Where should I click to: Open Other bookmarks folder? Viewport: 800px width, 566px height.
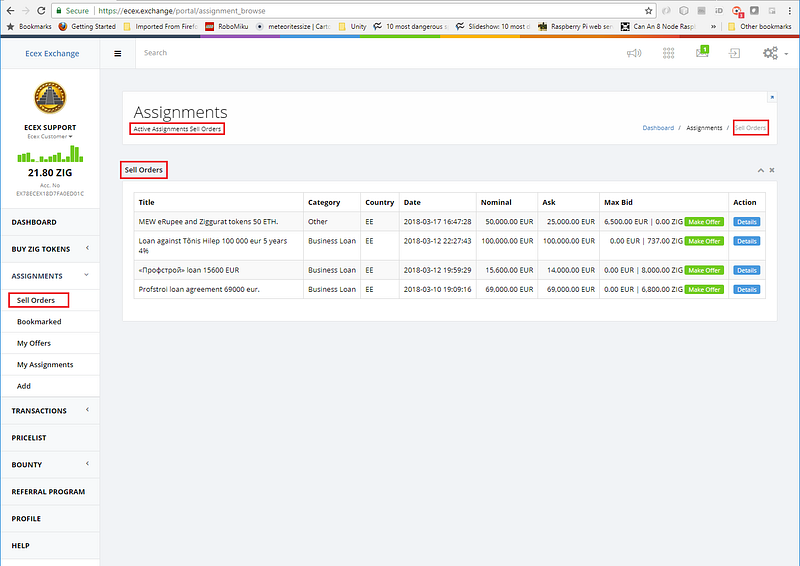pyautogui.click(x=759, y=27)
